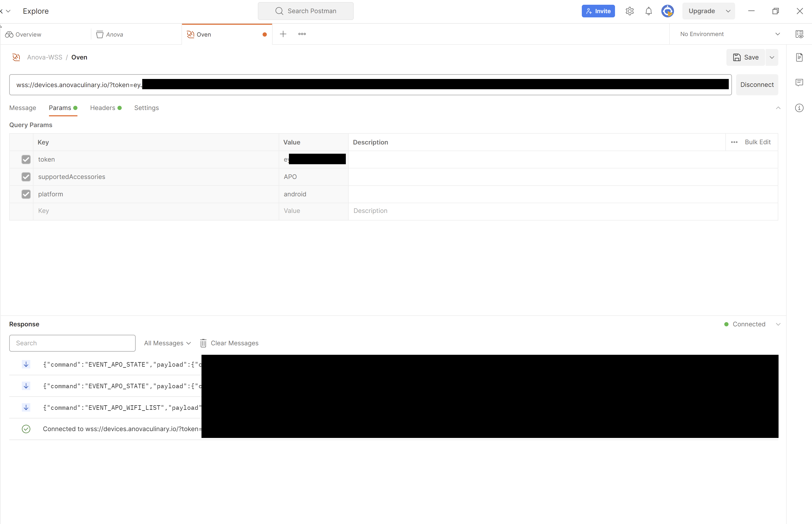812x524 pixels.
Task: Open the settings gear icon
Action: point(629,11)
